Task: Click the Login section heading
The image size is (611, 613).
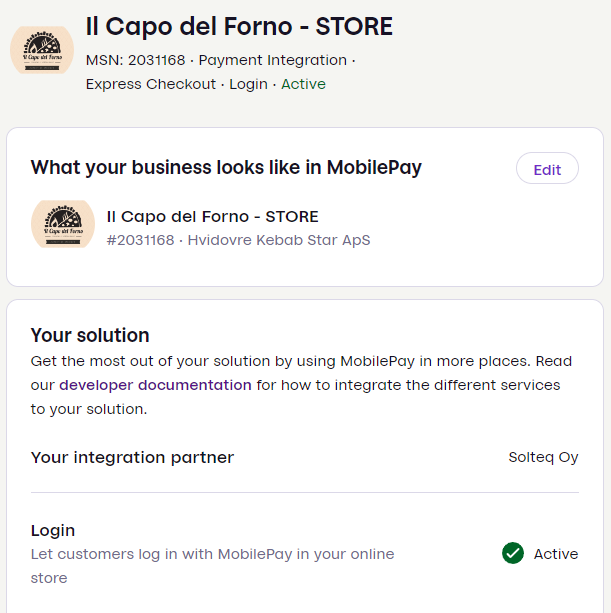Action: 53,530
